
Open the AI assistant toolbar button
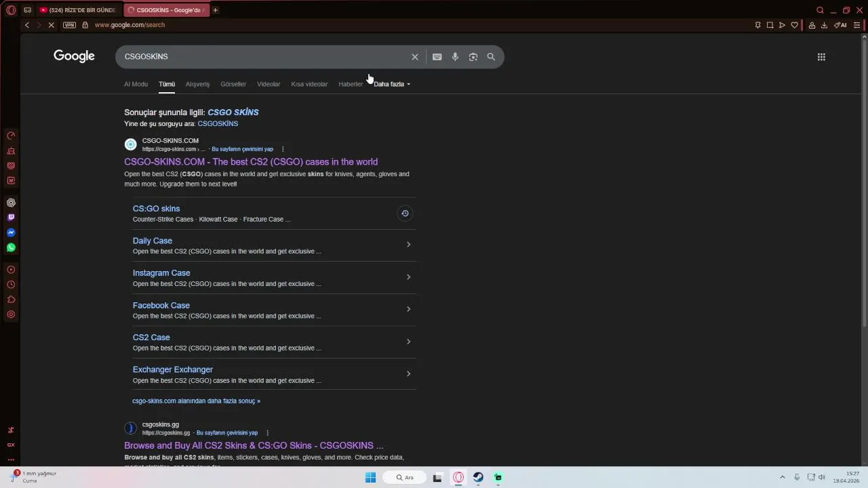[840, 25]
